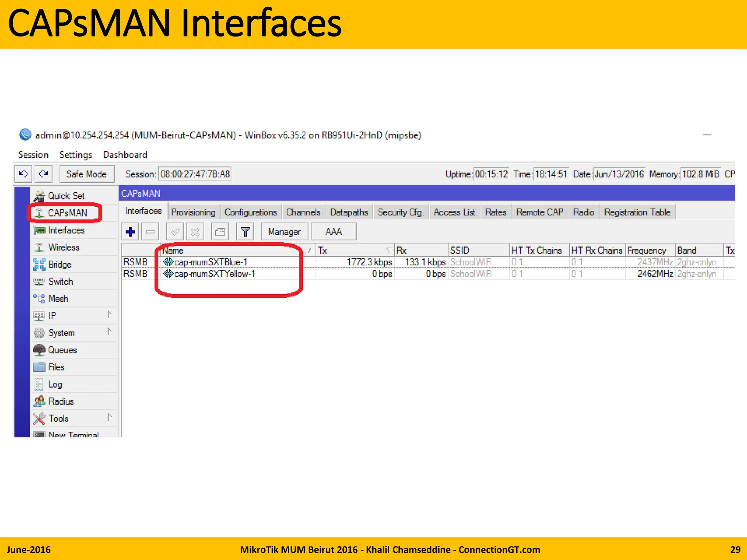This screenshot has width=747, height=560.
Task: Open Wireless in the sidebar
Action: tap(64, 247)
